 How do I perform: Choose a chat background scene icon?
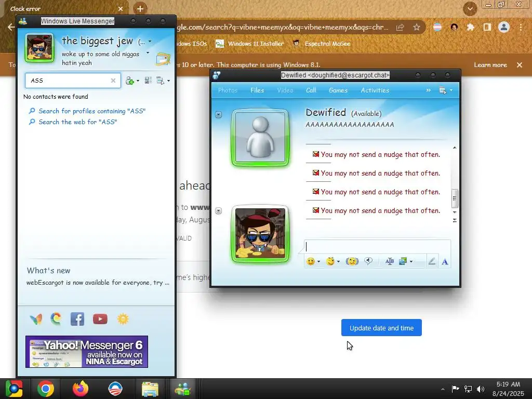(403, 261)
